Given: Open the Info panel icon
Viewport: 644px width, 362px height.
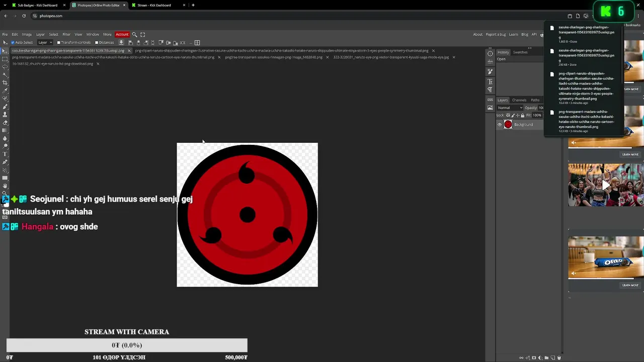Looking at the screenshot, I should pos(490,54).
